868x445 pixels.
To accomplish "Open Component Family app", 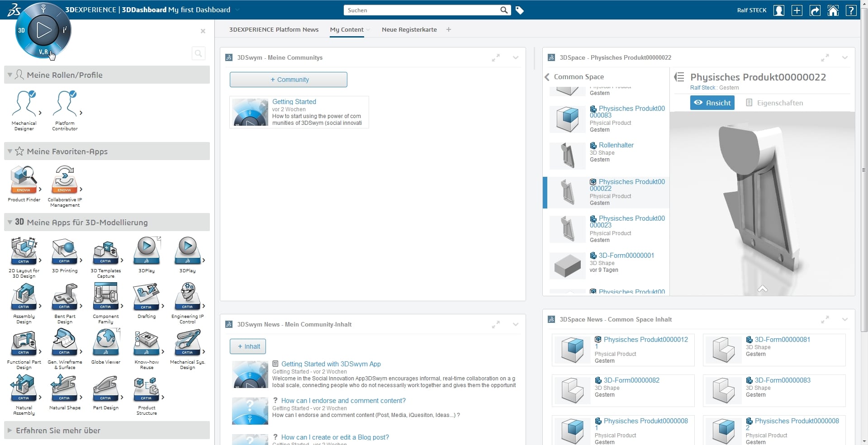I will [105, 297].
